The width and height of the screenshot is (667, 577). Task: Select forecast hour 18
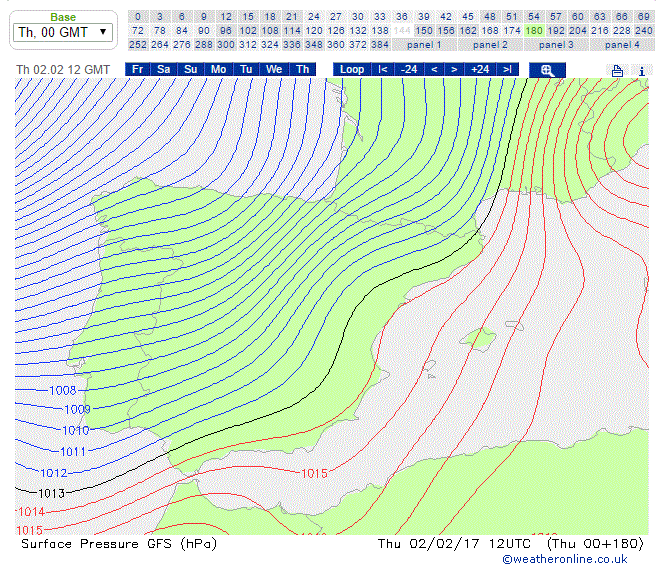270,17
